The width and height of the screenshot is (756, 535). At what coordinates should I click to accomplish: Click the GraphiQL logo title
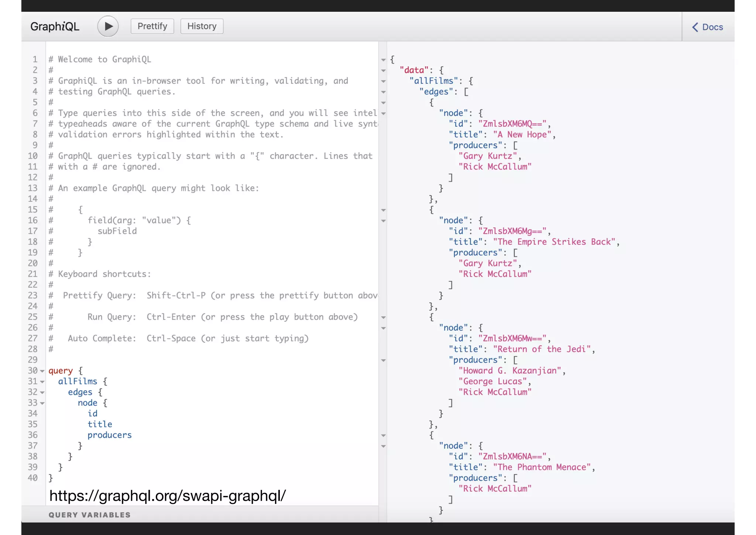(55, 27)
